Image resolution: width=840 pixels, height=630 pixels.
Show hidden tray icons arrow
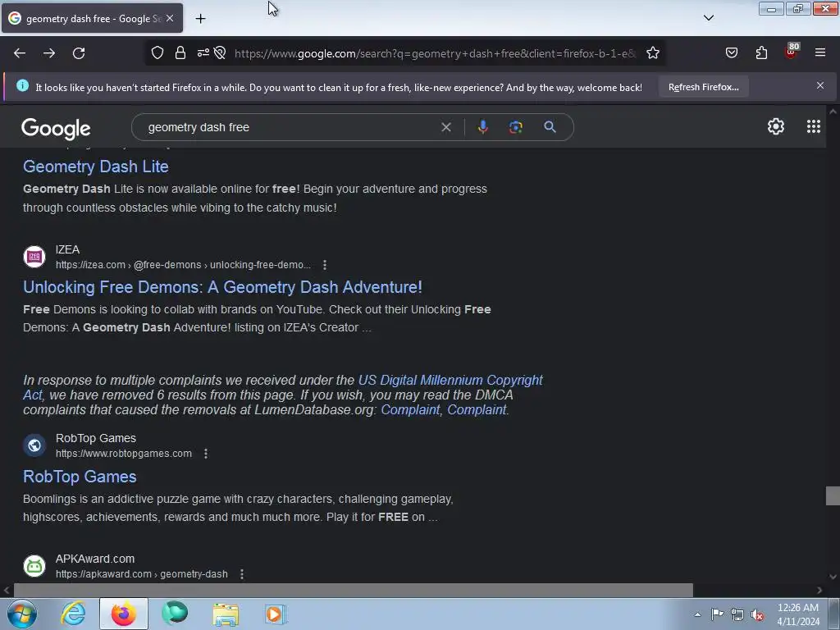click(x=697, y=614)
